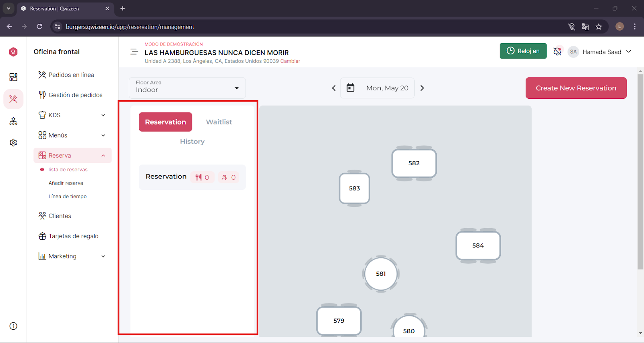The image size is (644, 343).
Task: Reload the page with the browser refresh button
Action: [x=39, y=27]
